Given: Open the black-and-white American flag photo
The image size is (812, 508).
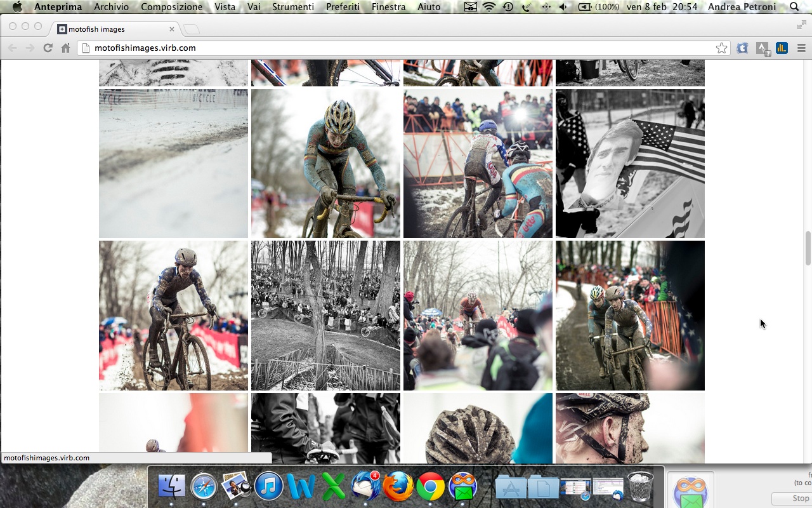Looking at the screenshot, I should (x=630, y=163).
